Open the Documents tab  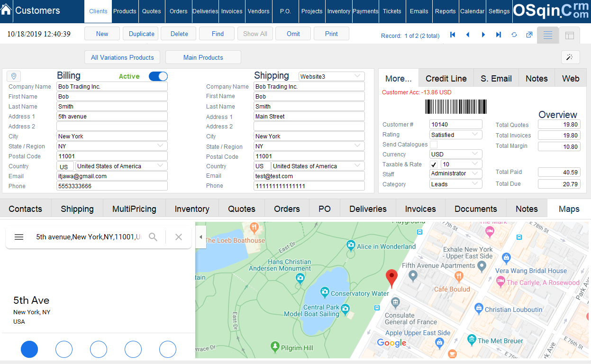point(476,209)
